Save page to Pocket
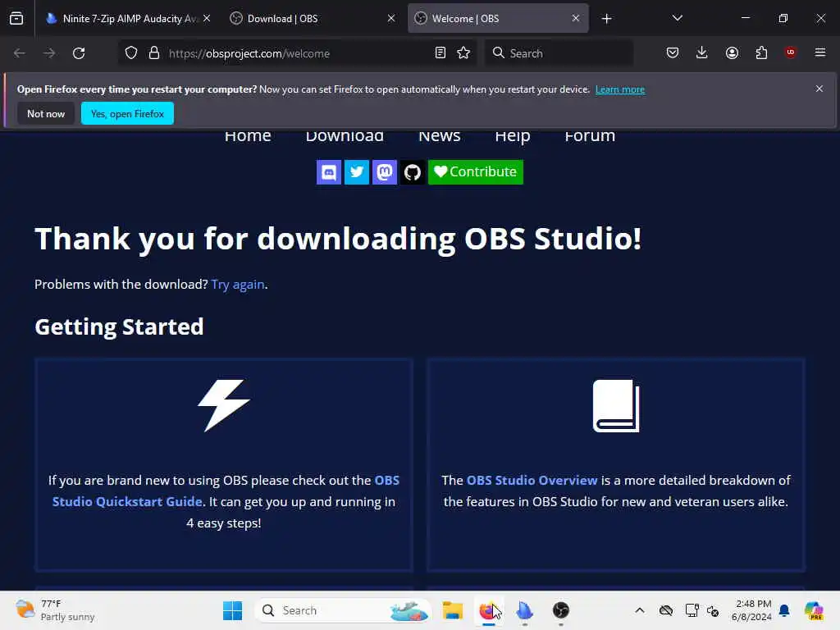This screenshot has height=630, width=840. click(673, 52)
